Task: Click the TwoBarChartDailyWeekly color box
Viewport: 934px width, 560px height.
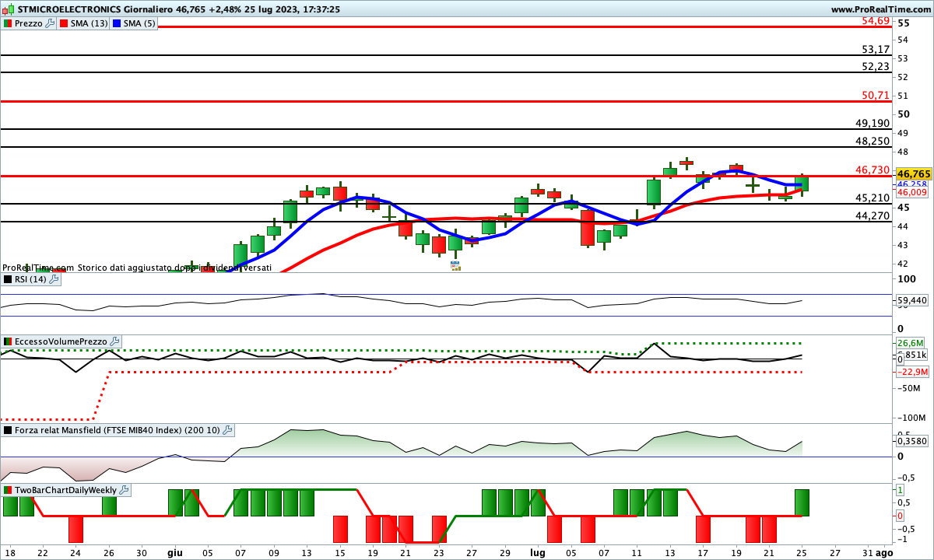Action: (8, 490)
